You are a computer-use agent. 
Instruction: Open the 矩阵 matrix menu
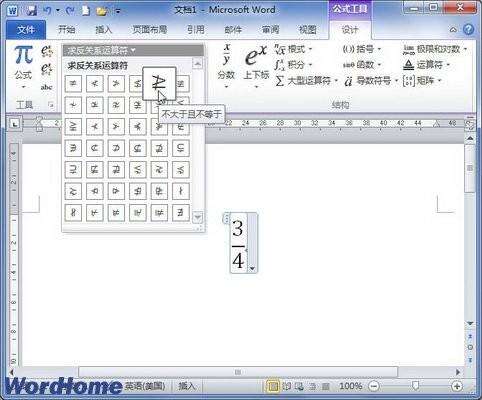tap(422, 81)
